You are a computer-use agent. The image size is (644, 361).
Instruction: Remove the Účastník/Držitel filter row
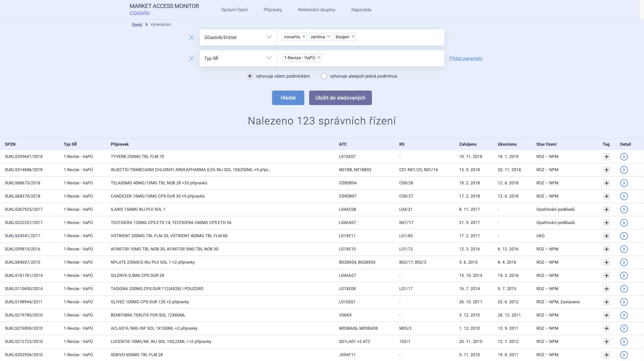click(192, 37)
